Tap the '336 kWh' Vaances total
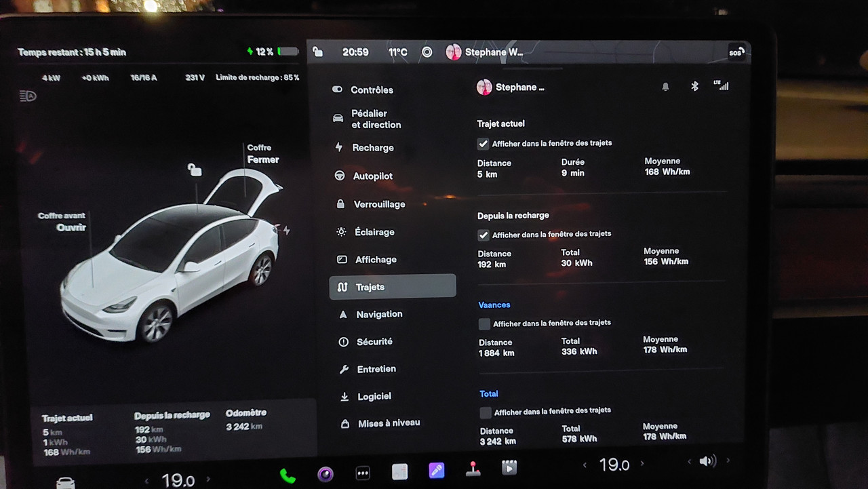Screen dimensions: 868x489 tap(579, 351)
